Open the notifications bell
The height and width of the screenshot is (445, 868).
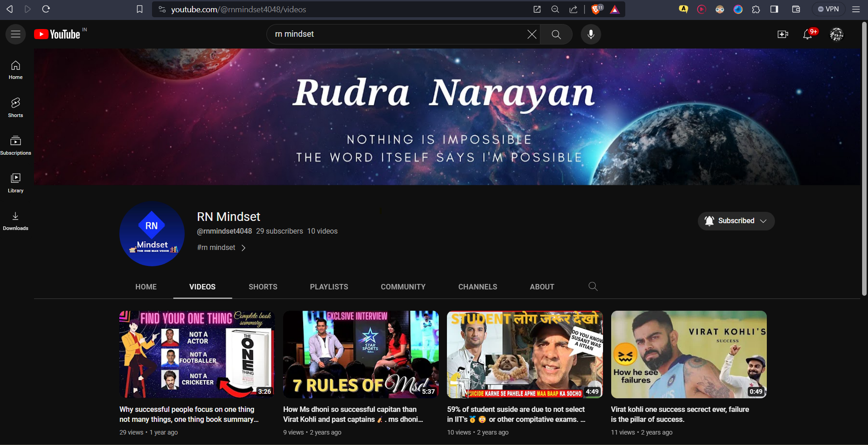click(x=808, y=34)
